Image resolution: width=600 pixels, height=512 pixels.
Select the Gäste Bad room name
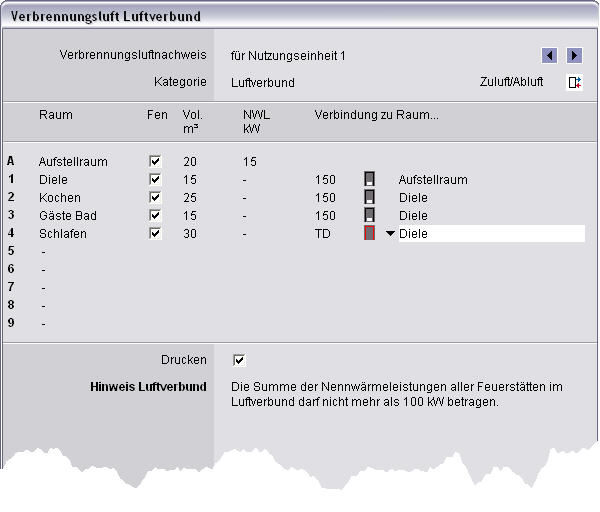click(68, 216)
